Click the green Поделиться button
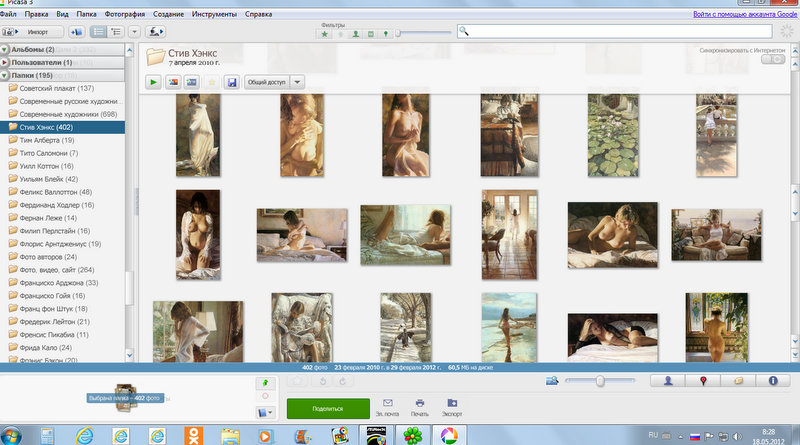This screenshot has width=800, height=445. click(328, 409)
